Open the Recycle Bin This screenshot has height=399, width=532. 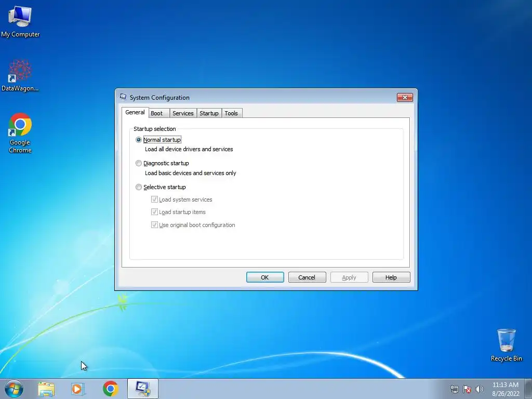point(506,345)
